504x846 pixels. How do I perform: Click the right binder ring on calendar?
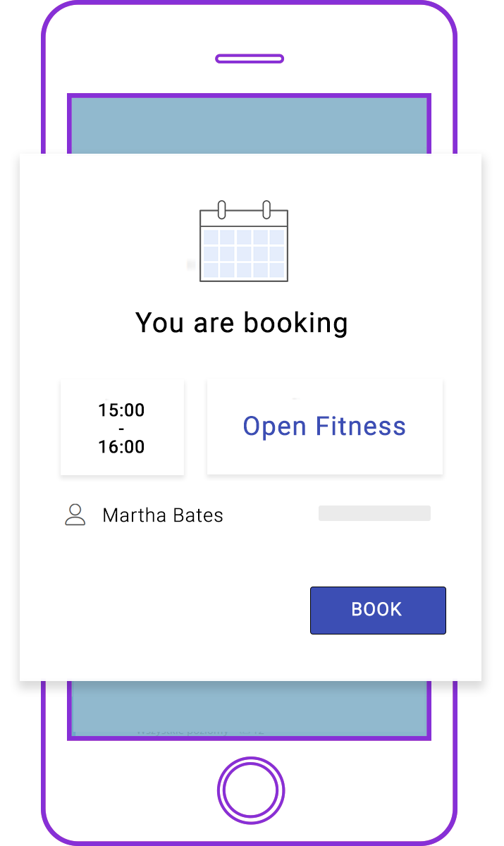[x=266, y=209]
